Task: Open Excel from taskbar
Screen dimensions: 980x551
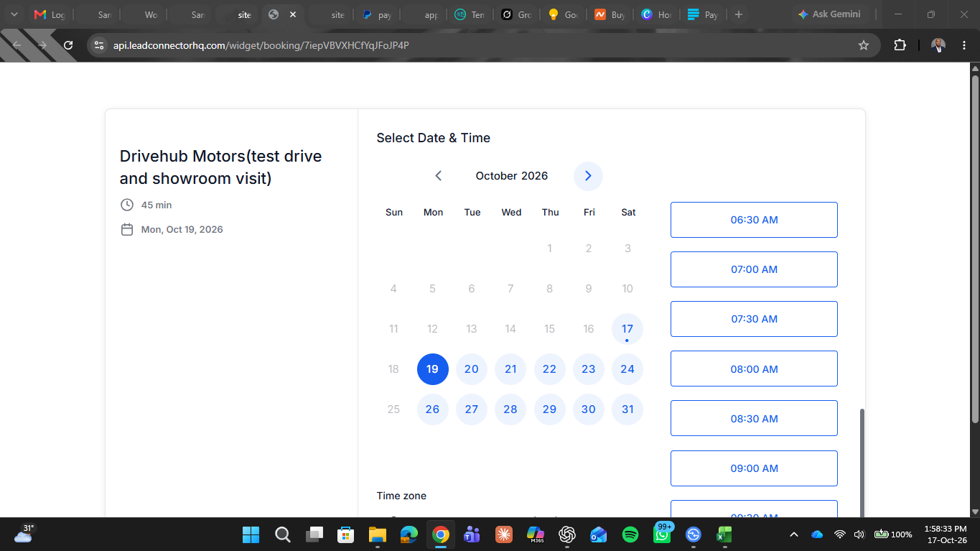Action: click(x=724, y=534)
